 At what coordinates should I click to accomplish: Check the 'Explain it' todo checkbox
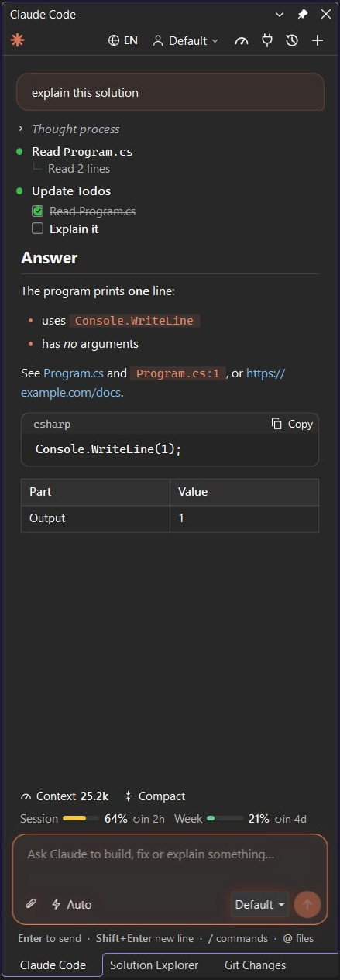click(x=37, y=229)
